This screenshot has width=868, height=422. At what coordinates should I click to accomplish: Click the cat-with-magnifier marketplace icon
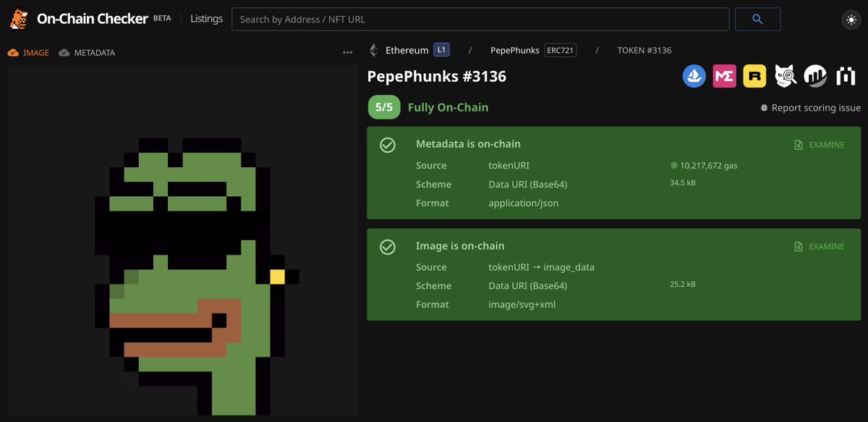coord(785,75)
